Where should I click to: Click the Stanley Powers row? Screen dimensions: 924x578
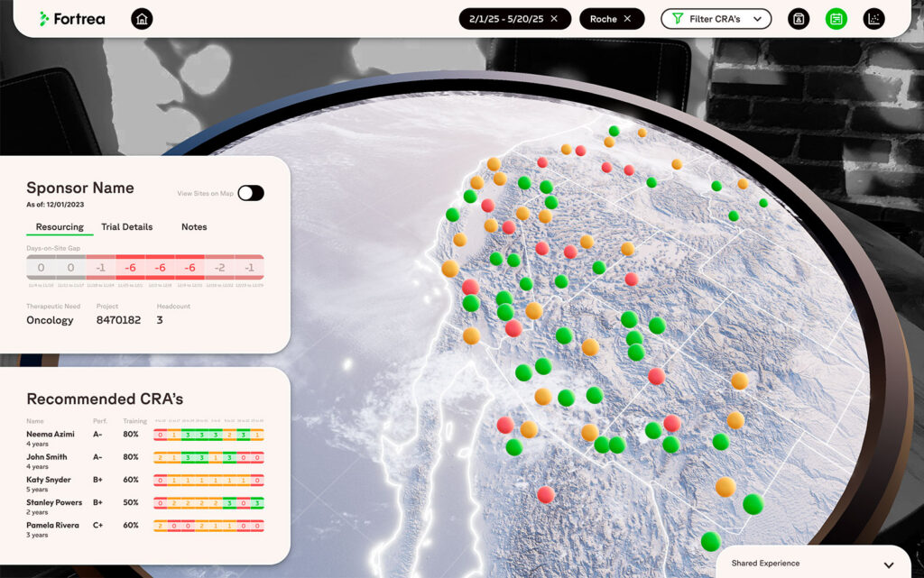54,502
